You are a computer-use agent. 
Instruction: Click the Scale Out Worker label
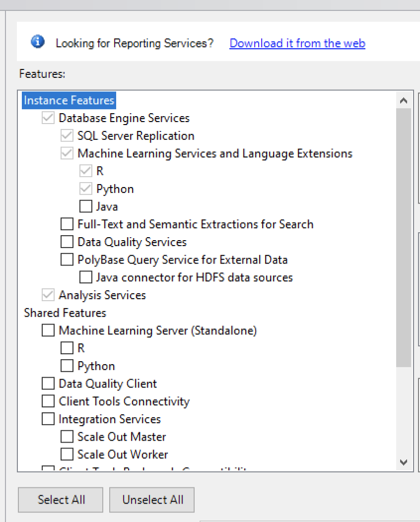point(123,455)
